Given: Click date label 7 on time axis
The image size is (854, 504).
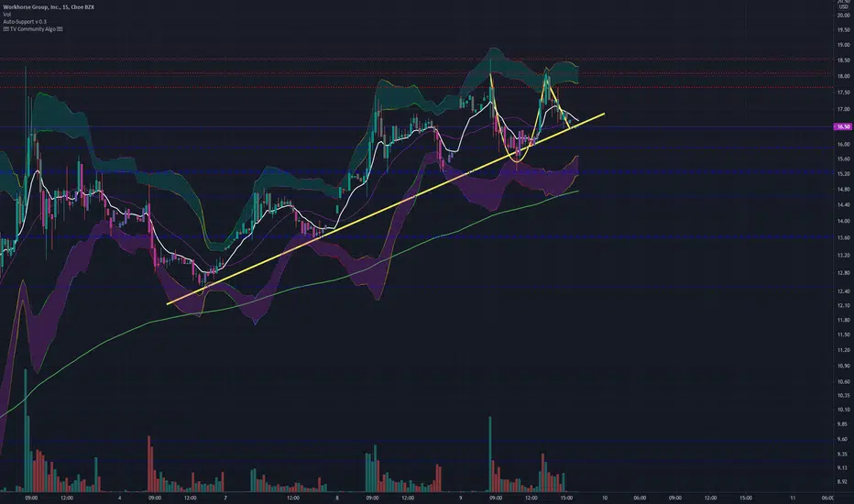Looking at the screenshot, I should tap(225, 498).
